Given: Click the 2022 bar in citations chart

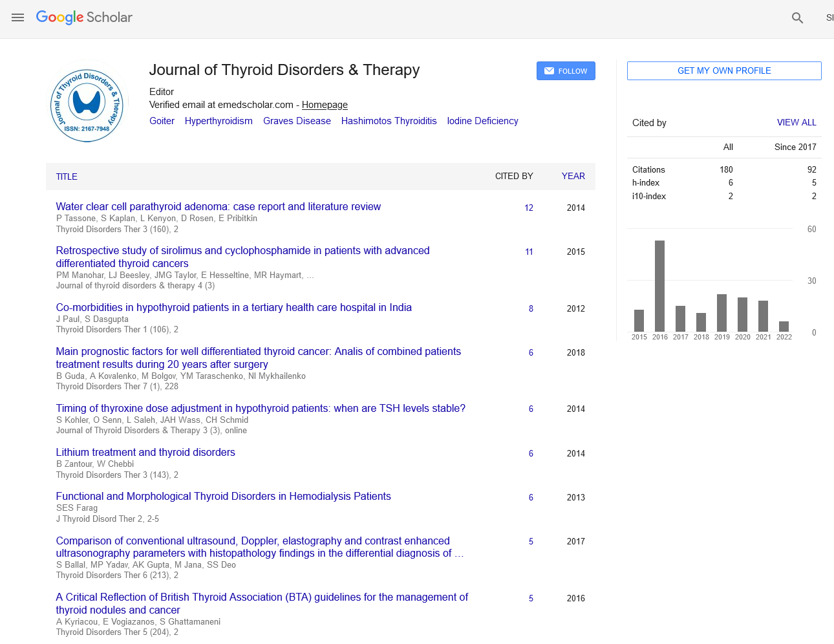Looking at the screenshot, I should click(x=784, y=327).
